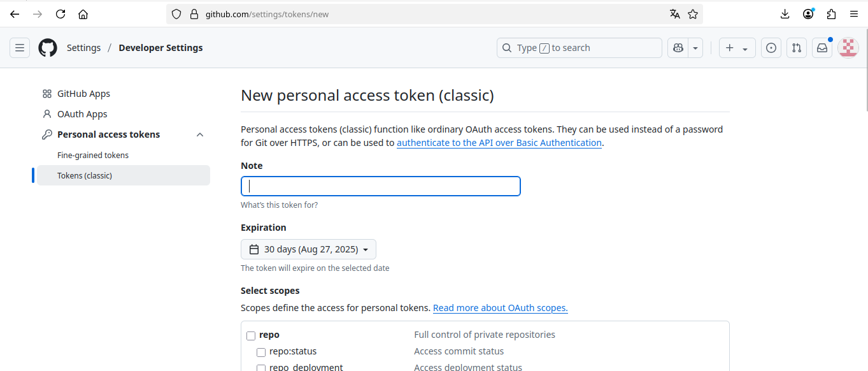Open the Basic Authentication API link

(x=499, y=143)
